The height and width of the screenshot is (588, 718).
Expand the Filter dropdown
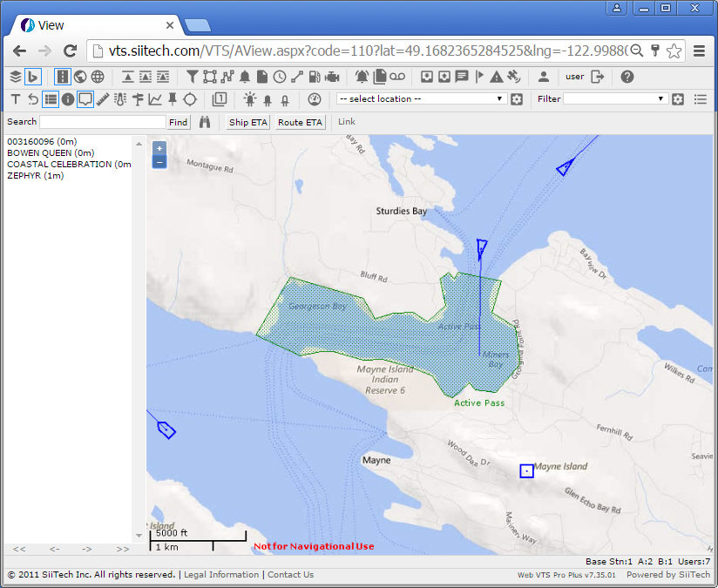coord(614,99)
